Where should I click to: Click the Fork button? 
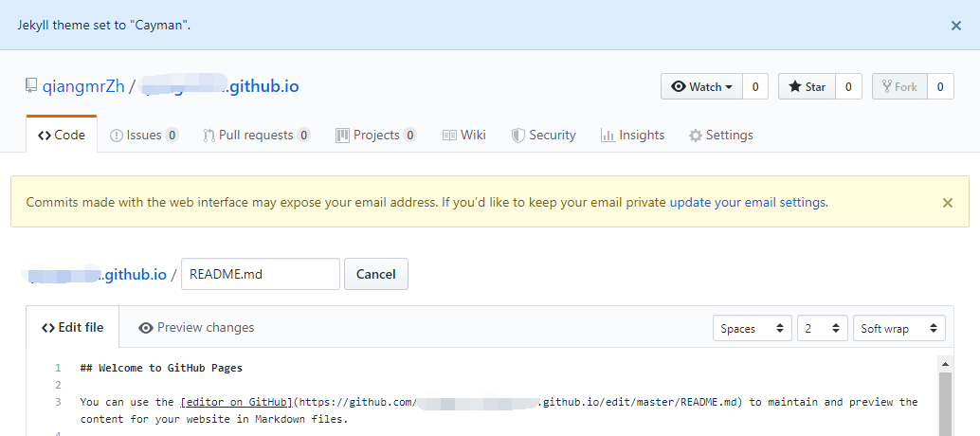point(900,86)
